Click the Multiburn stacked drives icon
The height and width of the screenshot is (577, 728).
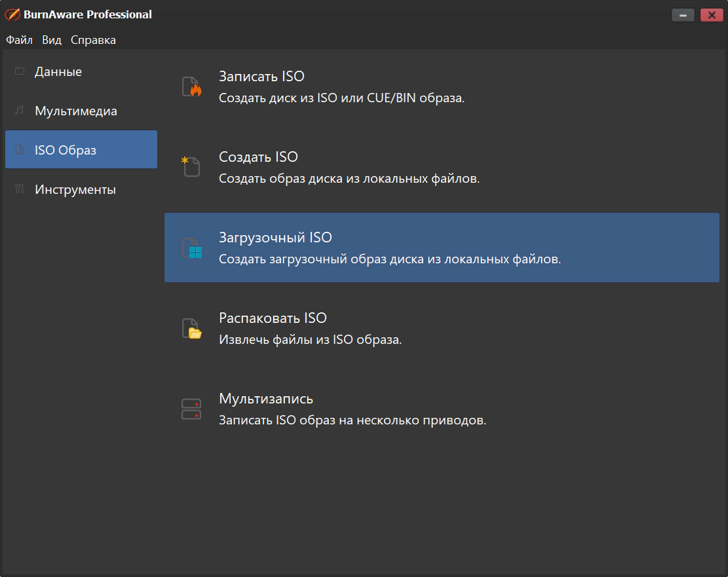tap(191, 409)
